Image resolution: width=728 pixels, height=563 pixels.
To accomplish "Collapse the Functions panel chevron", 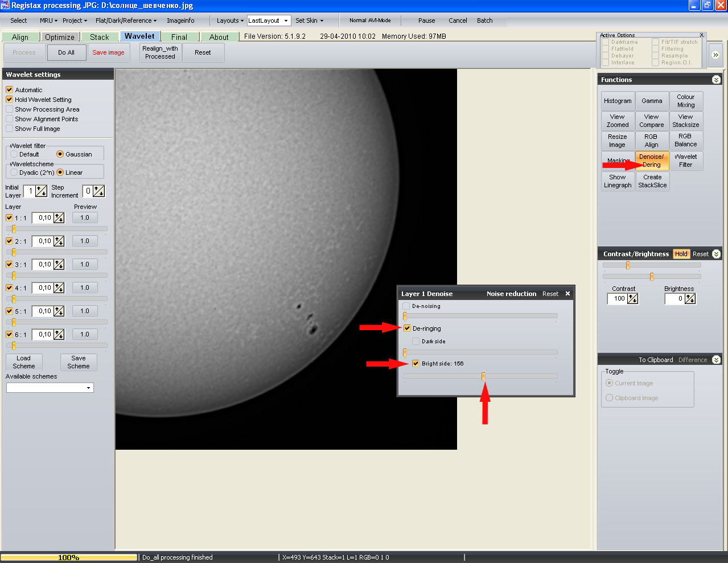I will [x=716, y=80].
